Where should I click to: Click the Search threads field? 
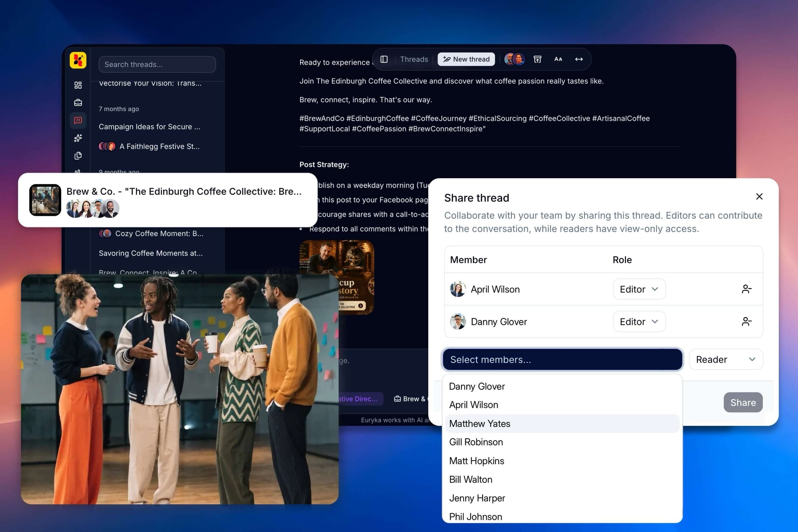(157, 64)
